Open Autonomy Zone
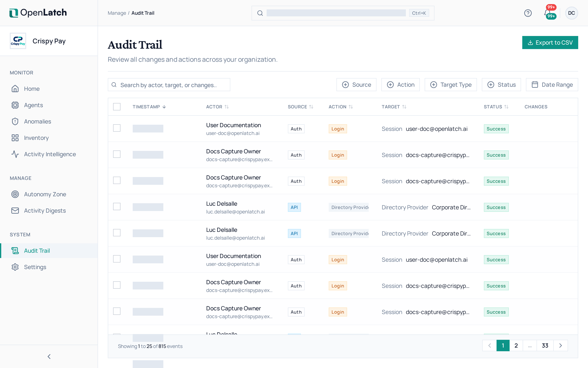588x368 pixels. pyautogui.click(x=49, y=194)
